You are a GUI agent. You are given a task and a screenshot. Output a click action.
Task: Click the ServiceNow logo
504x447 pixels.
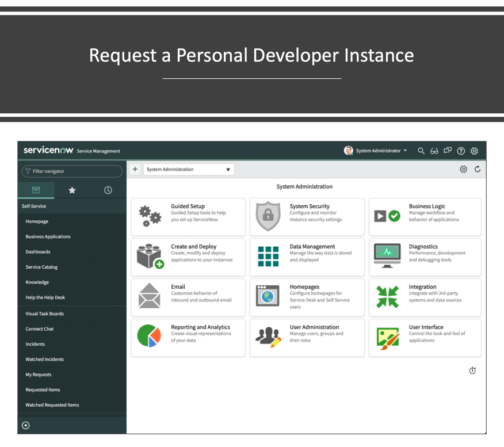tap(48, 150)
